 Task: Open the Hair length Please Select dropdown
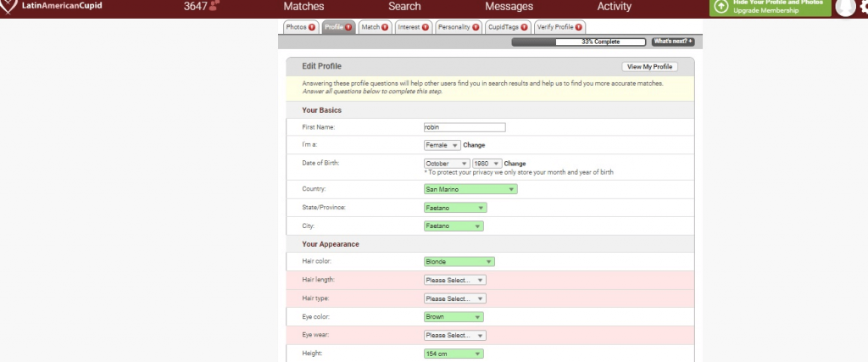click(x=454, y=280)
